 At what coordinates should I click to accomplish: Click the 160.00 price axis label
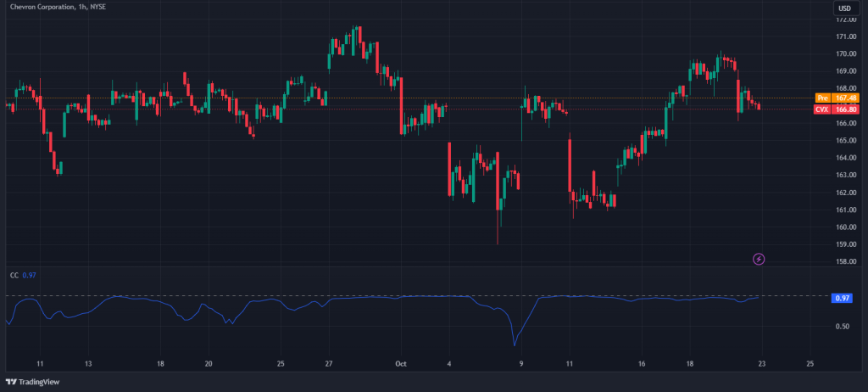point(845,227)
